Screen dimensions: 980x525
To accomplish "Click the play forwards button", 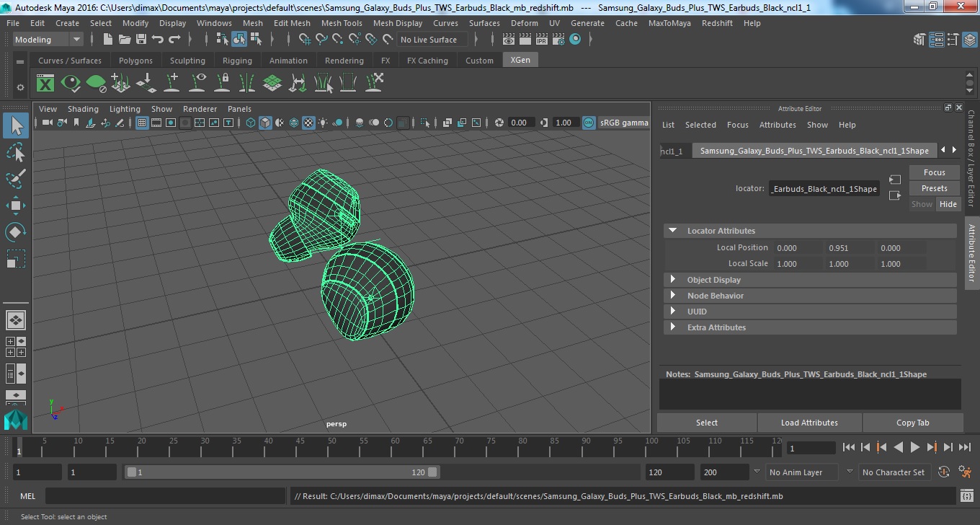I will pos(914,447).
